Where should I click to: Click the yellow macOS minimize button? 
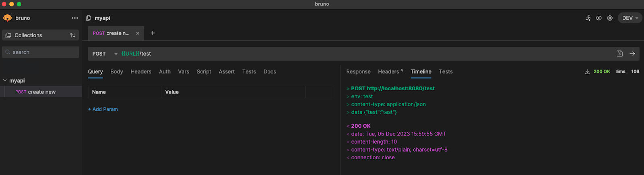click(x=12, y=4)
